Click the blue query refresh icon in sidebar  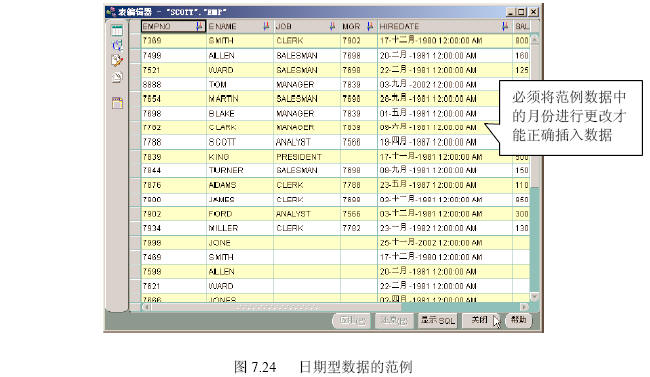tap(117, 45)
